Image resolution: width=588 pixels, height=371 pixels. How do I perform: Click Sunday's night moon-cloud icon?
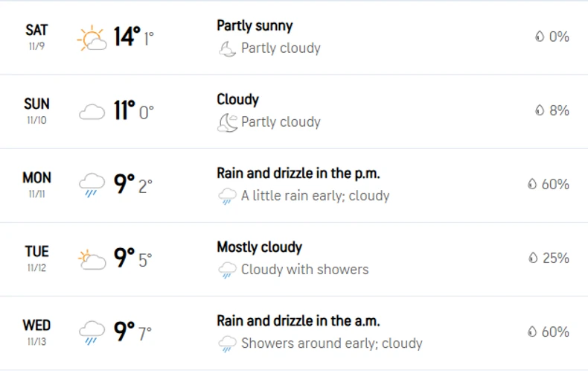[226, 122]
